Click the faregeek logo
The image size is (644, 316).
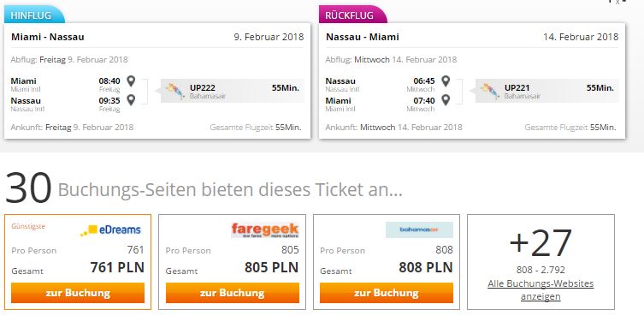pos(265,230)
